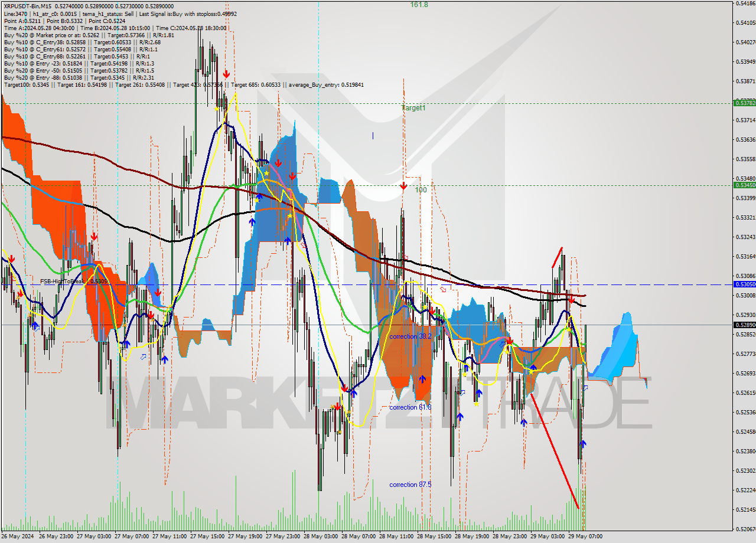
Task: Select the '28 May 19:00' time label
Action: (472, 537)
